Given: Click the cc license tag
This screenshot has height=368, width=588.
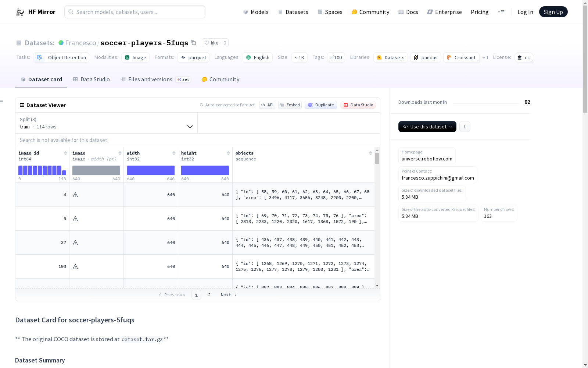Looking at the screenshot, I should click(x=524, y=57).
